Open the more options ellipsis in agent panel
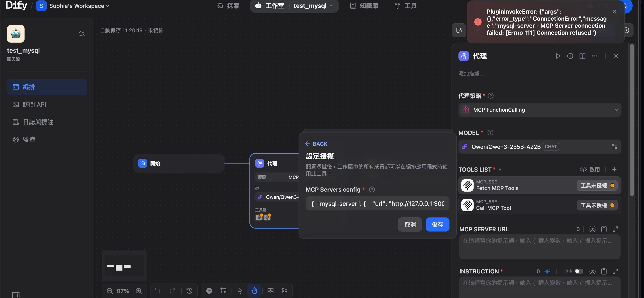This screenshot has width=644, height=298. pyautogui.click(x=595, y=56)
